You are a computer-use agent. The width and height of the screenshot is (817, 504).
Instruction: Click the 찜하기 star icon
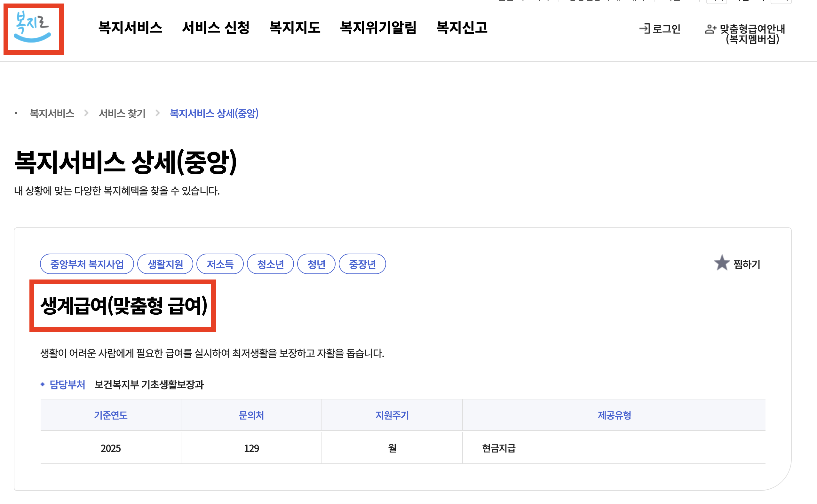click(x=721, y=263)
